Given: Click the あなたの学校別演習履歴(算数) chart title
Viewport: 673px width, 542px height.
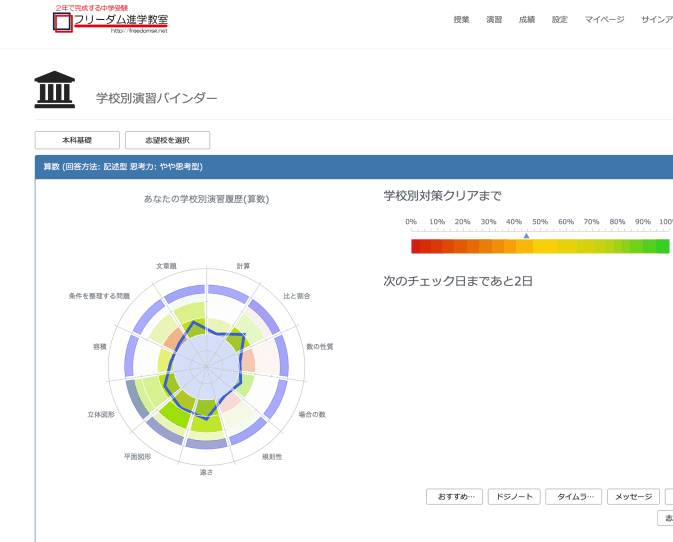Looking at the screenshot, I should pyautogui.click(x=206, y=199).
